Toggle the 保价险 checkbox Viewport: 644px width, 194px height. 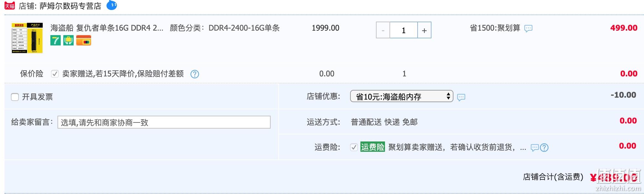tap(55, 74)
